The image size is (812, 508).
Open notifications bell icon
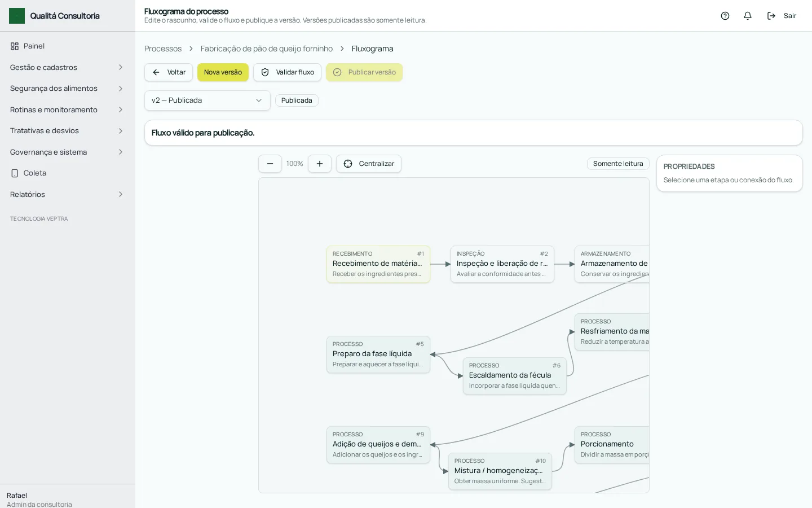tap(748, 16)
